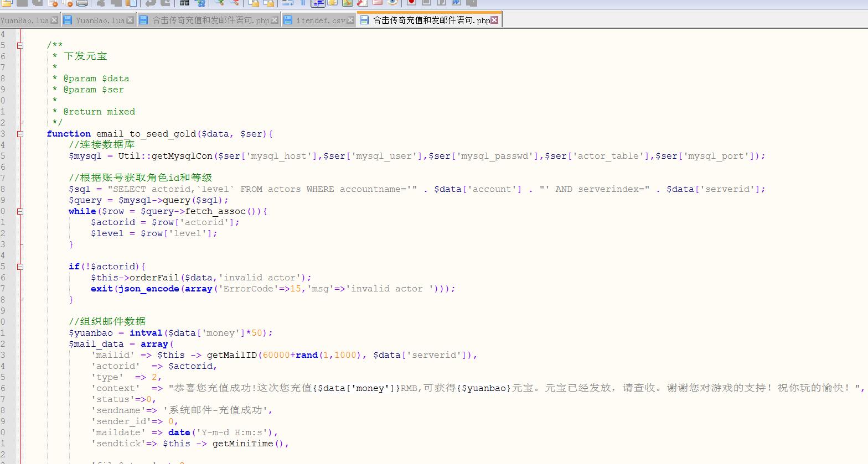
Task: Collapse the email_to_seed_gold function fold
Action: [20, 134]
